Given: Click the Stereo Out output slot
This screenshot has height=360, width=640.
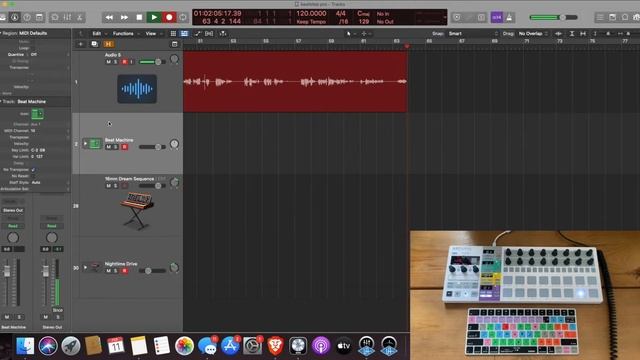Looking at the screenshot, I should 13,210.
